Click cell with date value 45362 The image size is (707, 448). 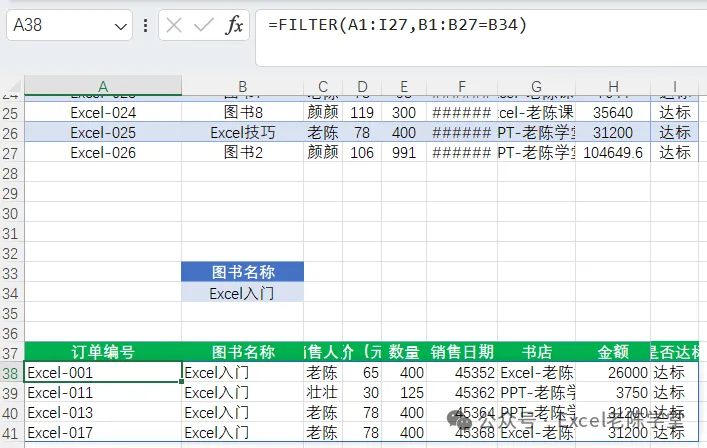pyautogui.click(x=462, y=393)
